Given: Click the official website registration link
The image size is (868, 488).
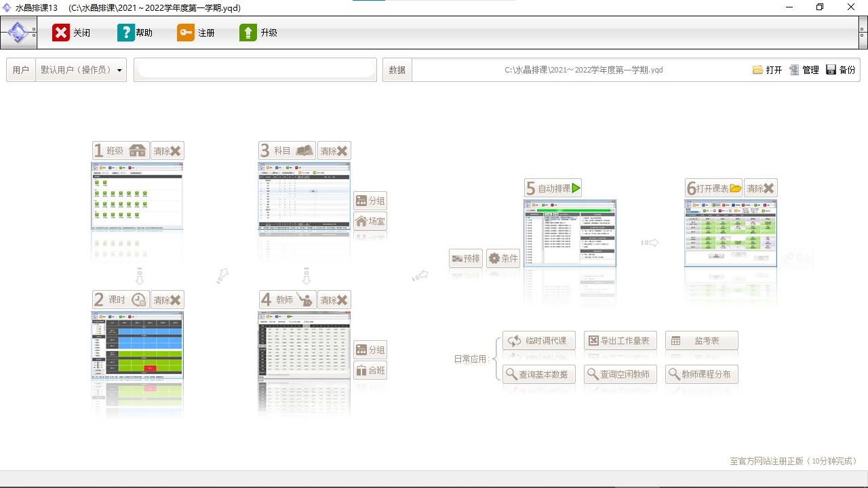Looking at the screenshot, I should pos(793,461).
